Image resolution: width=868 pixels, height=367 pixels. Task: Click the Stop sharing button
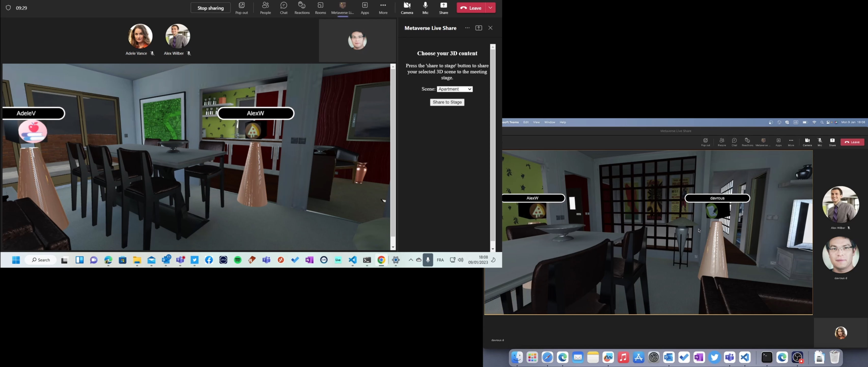(210, 7)
